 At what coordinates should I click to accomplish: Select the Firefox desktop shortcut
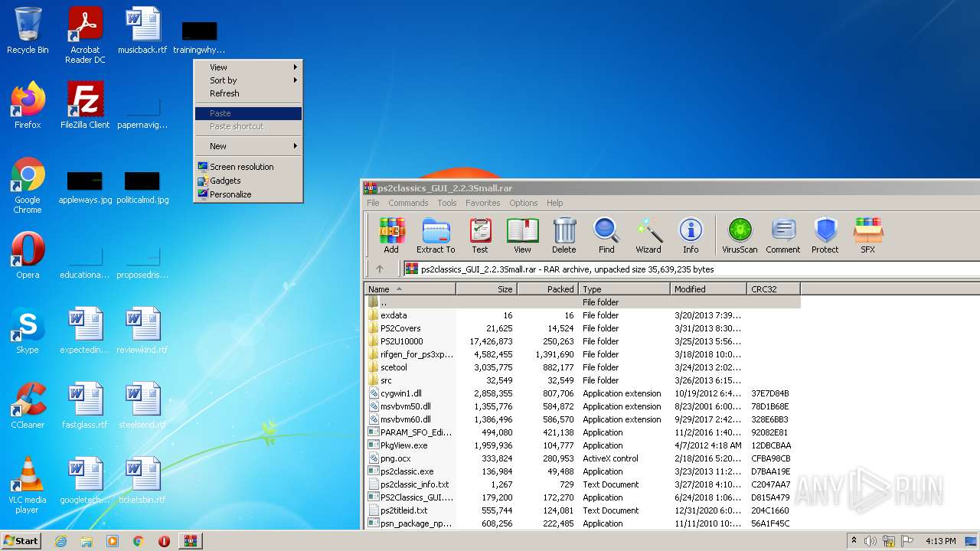point(28,106)
